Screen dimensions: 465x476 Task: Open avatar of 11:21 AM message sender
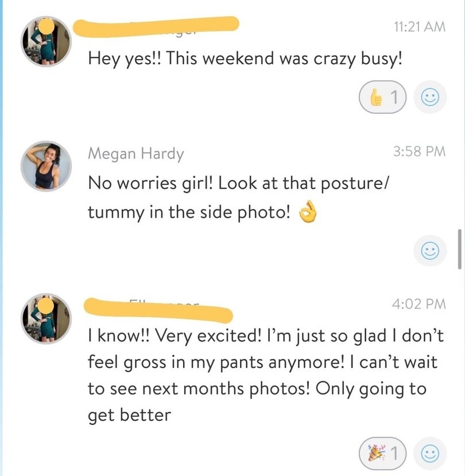click(45, 42)
